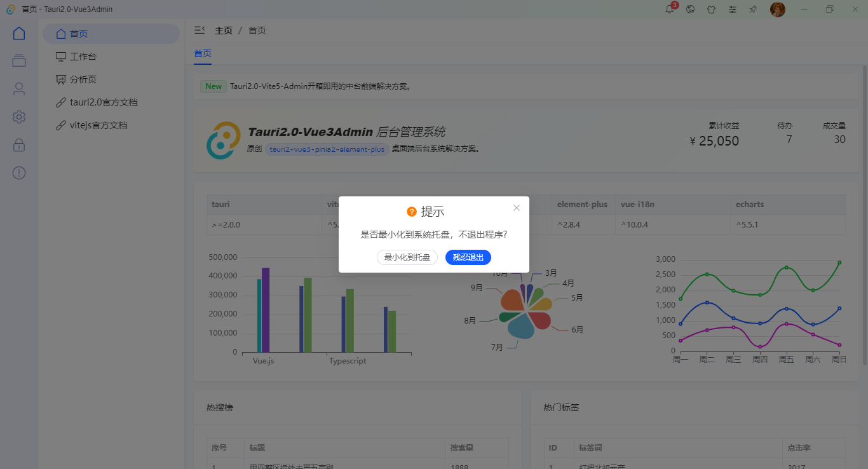Select the components/archive icon in the left rail
This screenshot has width=868, height=469.
point(18,60)
